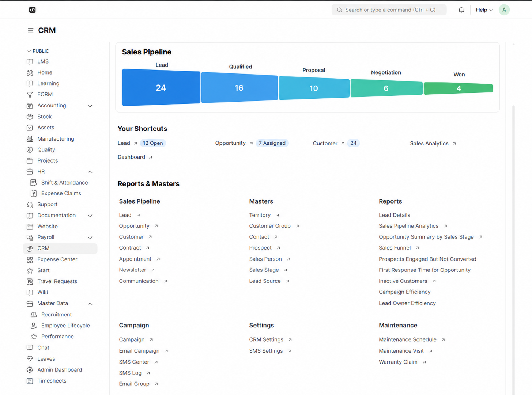The width and height of the screenshot is (532, 395).
Task: Collapse the HR sidebar section chevron
Action: coord(90,172)
